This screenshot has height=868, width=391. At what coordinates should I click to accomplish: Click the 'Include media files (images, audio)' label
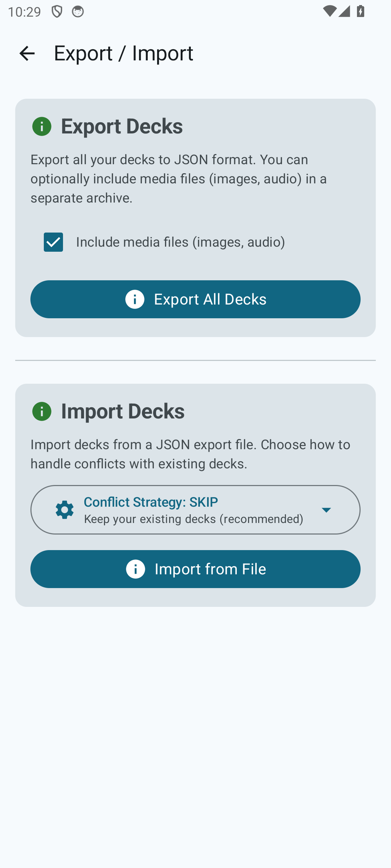pos(181,242)
